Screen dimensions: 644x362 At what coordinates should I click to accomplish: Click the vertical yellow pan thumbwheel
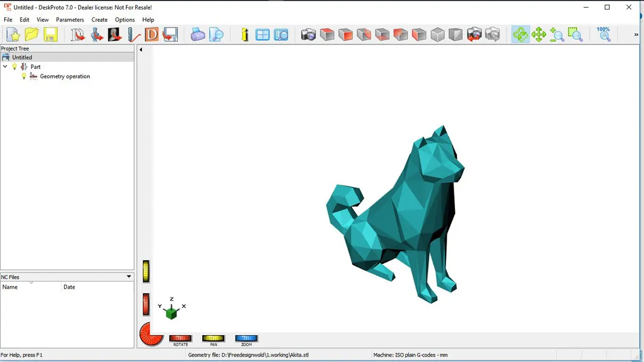click(146, 271)
